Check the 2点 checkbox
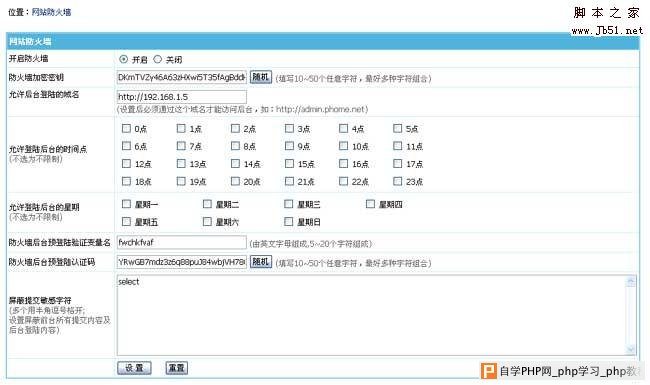 pyautogui.click(x=235, y=128)
